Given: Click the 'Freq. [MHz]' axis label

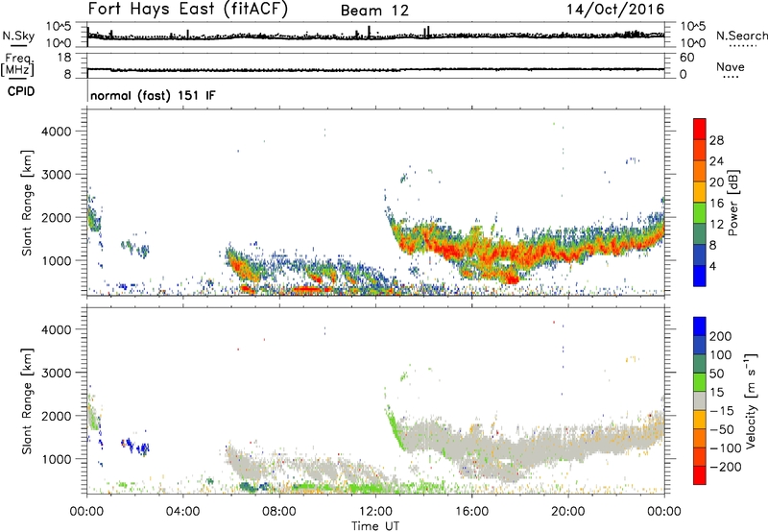Looking at the screenshot, I should 18,64.
